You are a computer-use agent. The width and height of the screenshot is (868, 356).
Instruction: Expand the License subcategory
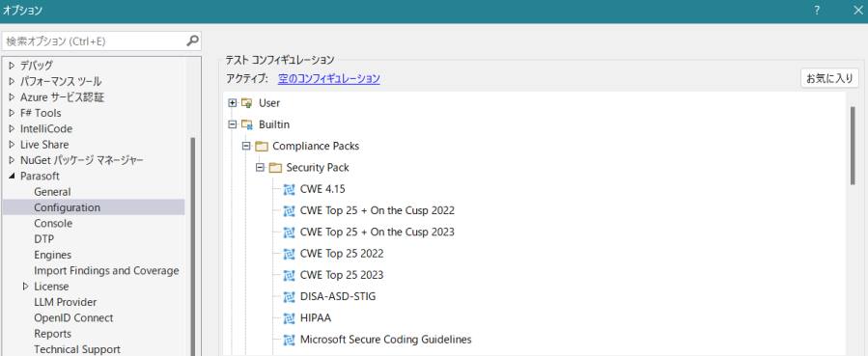click(x=25, y=287)
